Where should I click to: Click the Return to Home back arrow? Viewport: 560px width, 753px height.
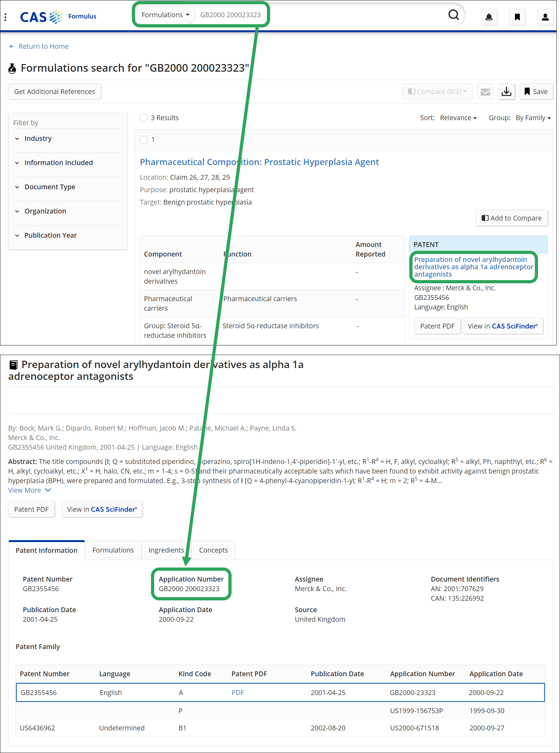(x=12, y=47)
